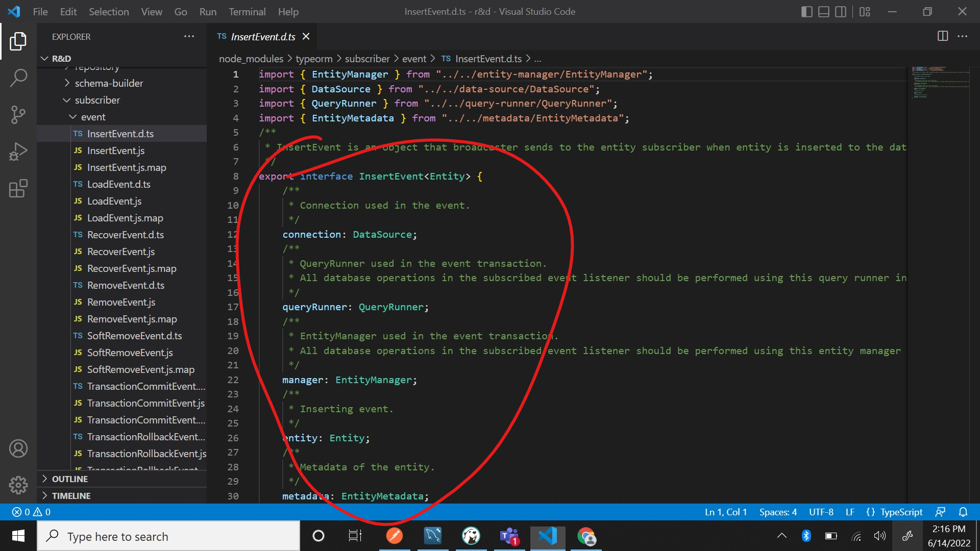This screenshot has width=980, height=551.
Task: Open Source Control view
Action: pyautogui.click(x=18, y=115)
